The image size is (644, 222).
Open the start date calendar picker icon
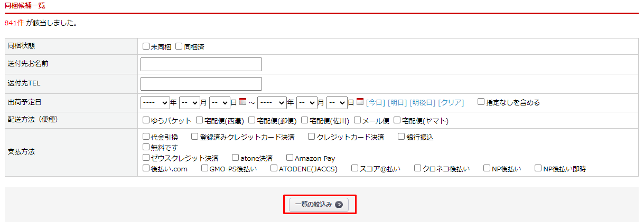[x=243, y=102]
